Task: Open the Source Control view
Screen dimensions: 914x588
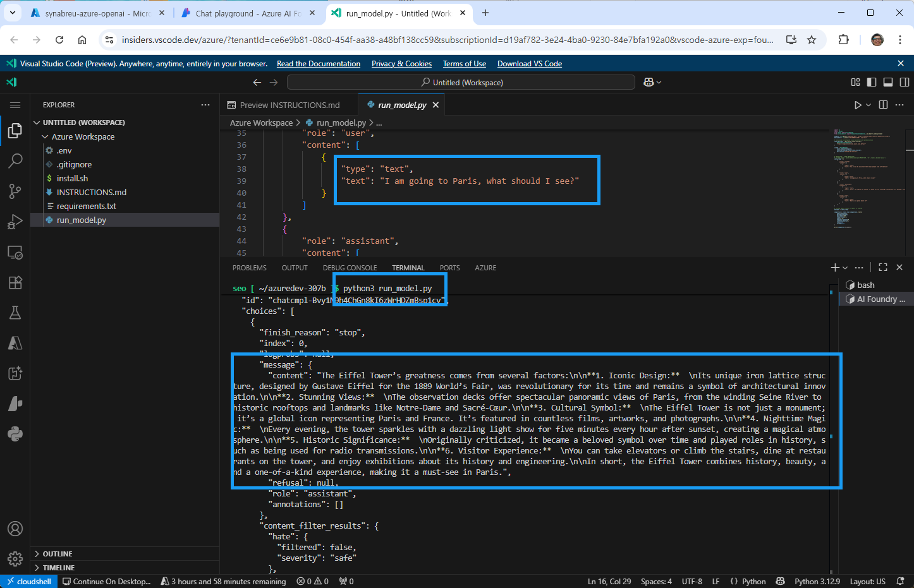Action: [x=15, y=191]
